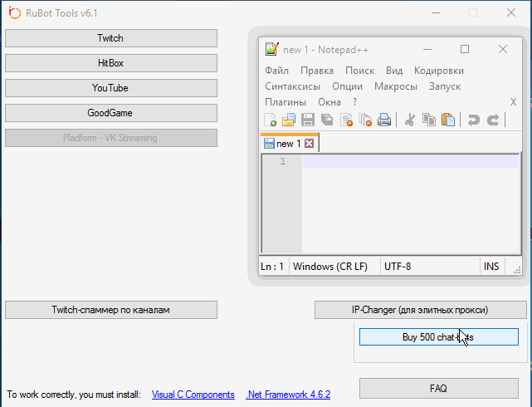The image size is (532, 407).
Task: Open the Файл menu
Action: 277,71
